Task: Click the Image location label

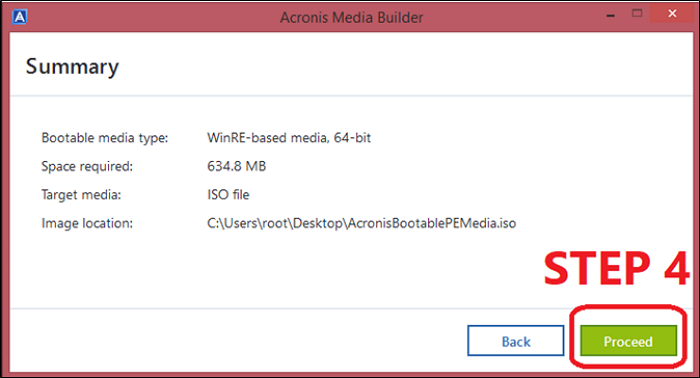Action: click(x=87, y=223)
